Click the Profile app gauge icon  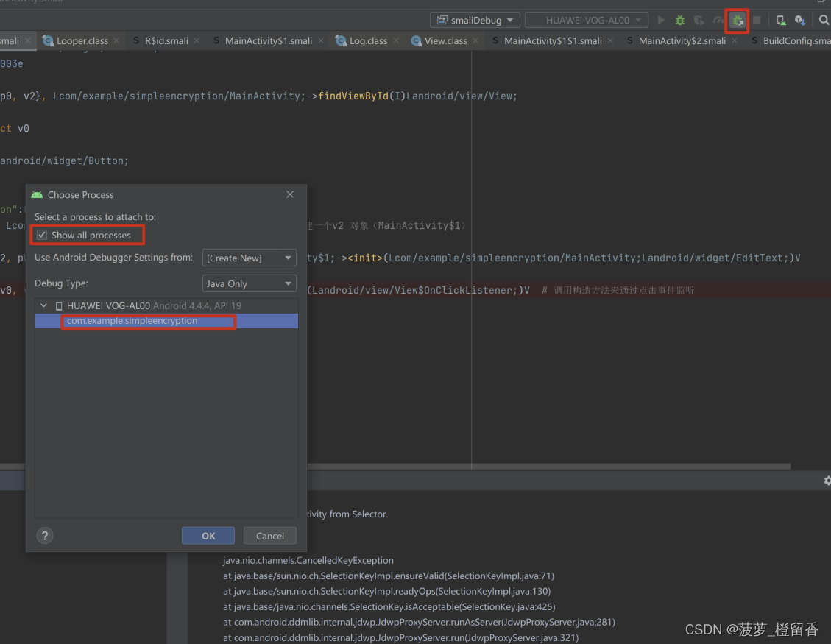tap(718, 20)
